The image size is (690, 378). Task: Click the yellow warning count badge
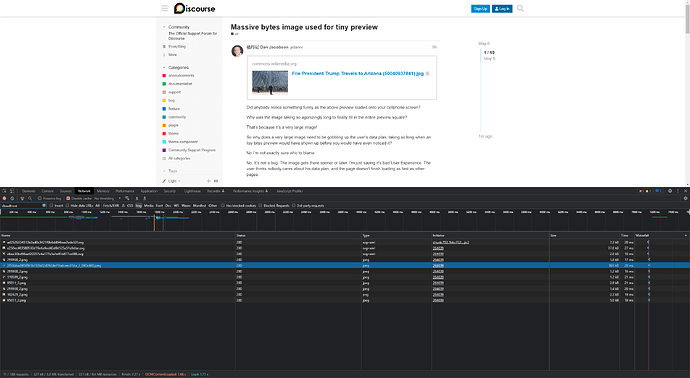(x=648, y=191)
